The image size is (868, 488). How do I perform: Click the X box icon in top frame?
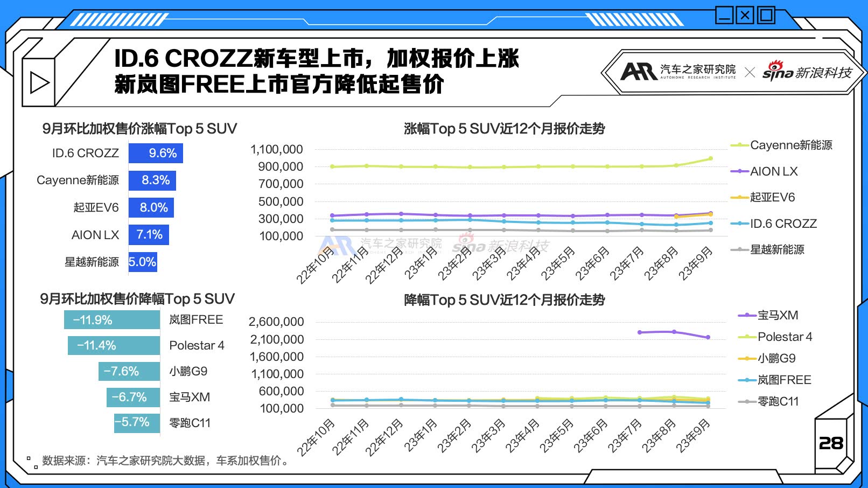coord(745,15)
